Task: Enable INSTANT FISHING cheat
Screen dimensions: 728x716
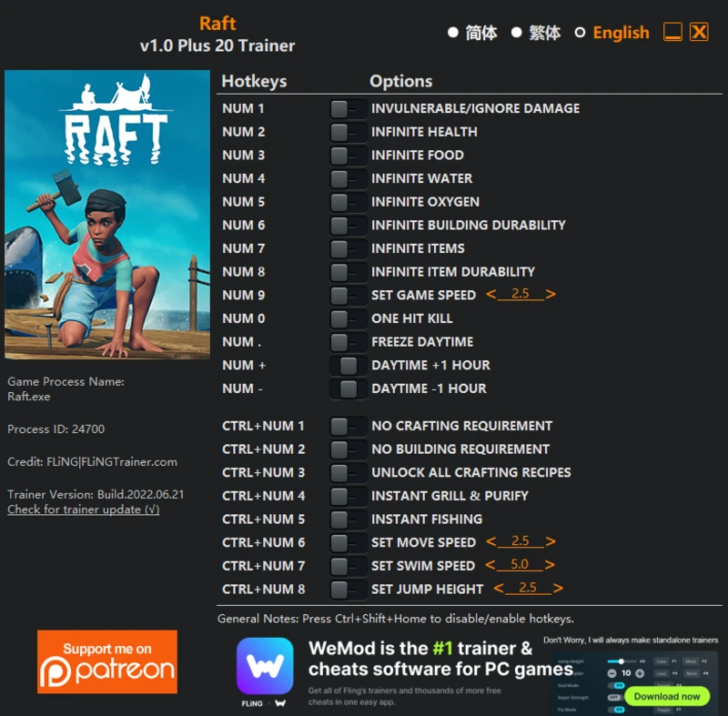Action: coord(349,519)
